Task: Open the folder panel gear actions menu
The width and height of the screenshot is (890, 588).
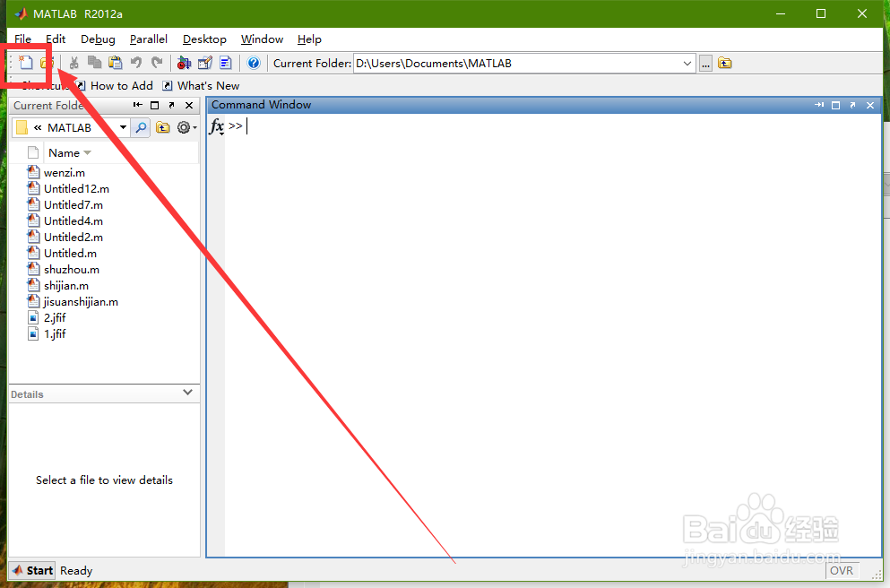Action: 186,127
